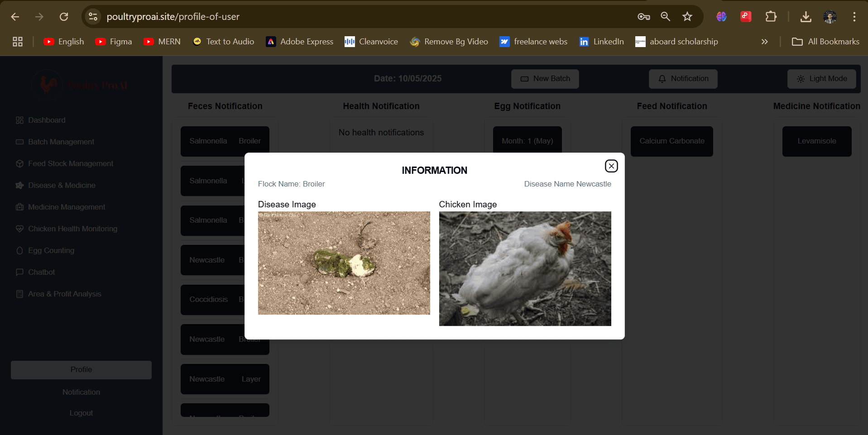The width and height of the screenshot is (868, 435).
Task: Open the freelance webs bookmark
Action: 533,42
